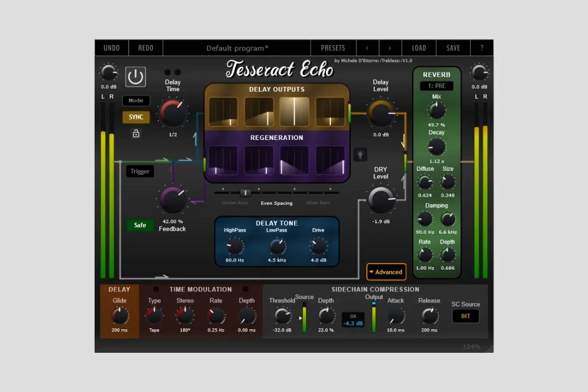The height and width of the screenshot is (392, 588).
Task: Click the Reverb Depth knob
Action: 448,255
